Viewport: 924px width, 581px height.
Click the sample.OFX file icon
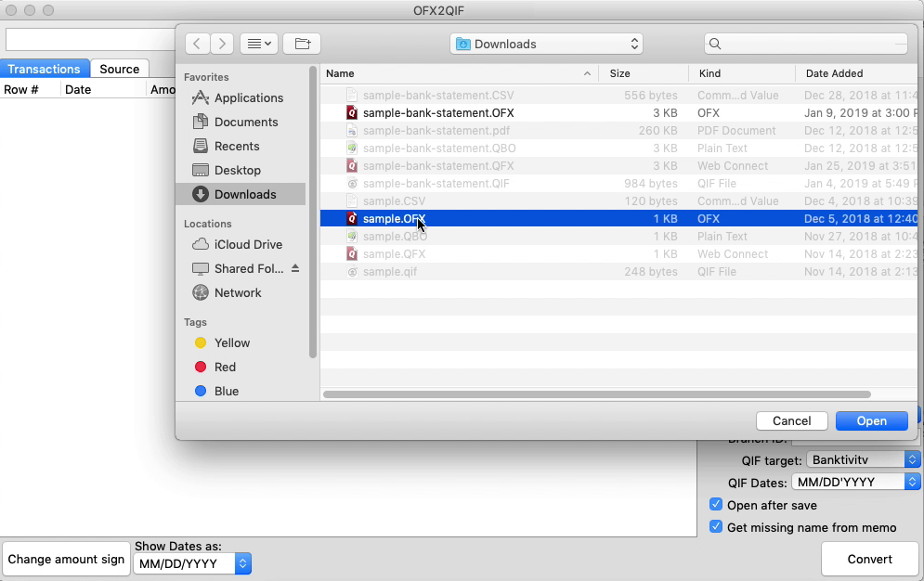[352, 218]
